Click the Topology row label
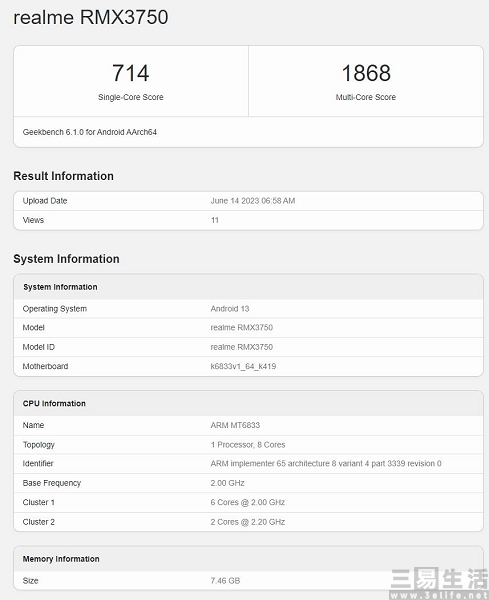 point(39,445)
